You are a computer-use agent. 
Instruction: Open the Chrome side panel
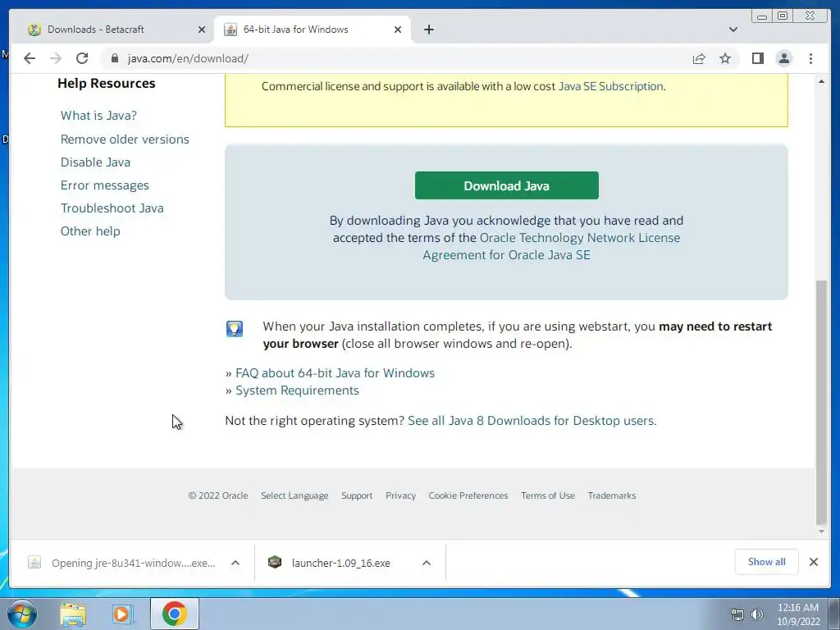[x=757, y=58]
